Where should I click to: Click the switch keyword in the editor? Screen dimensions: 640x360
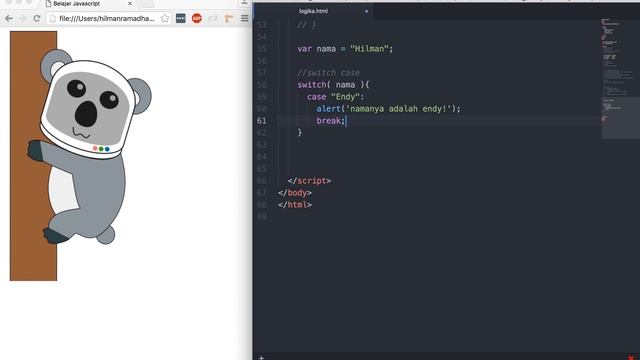pos(311,85)
